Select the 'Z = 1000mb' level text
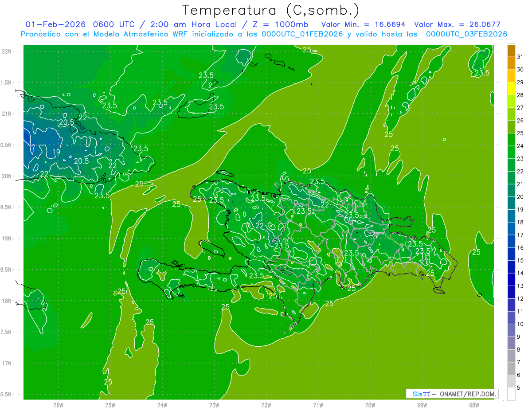Screen dimensions: 532x411 click(x=281, y=24)
